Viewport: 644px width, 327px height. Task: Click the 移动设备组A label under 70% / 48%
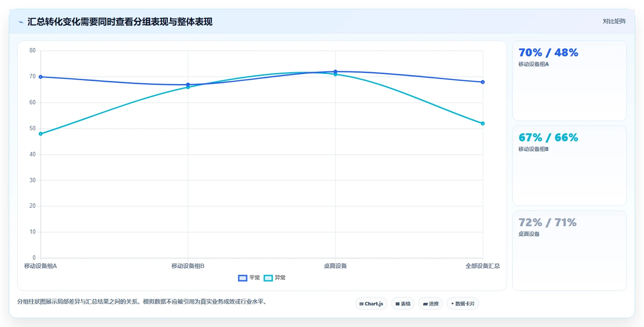pyautogui.click(x=533, y=64)
